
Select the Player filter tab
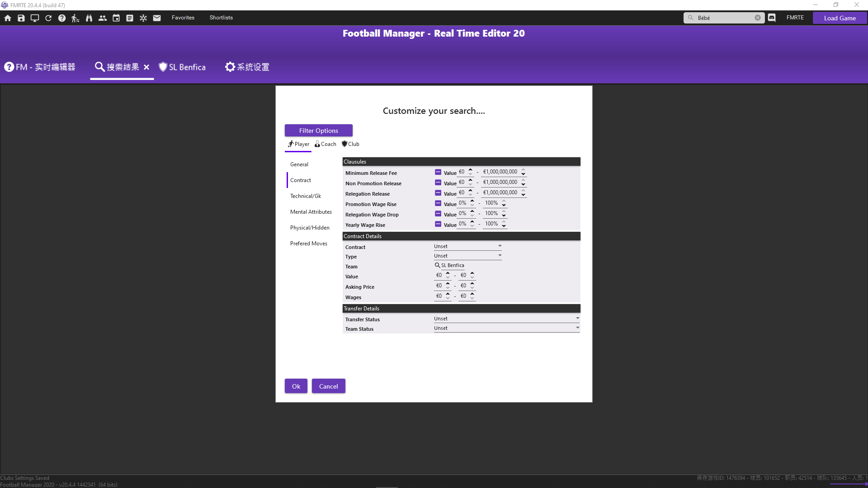tap(298, 144)
